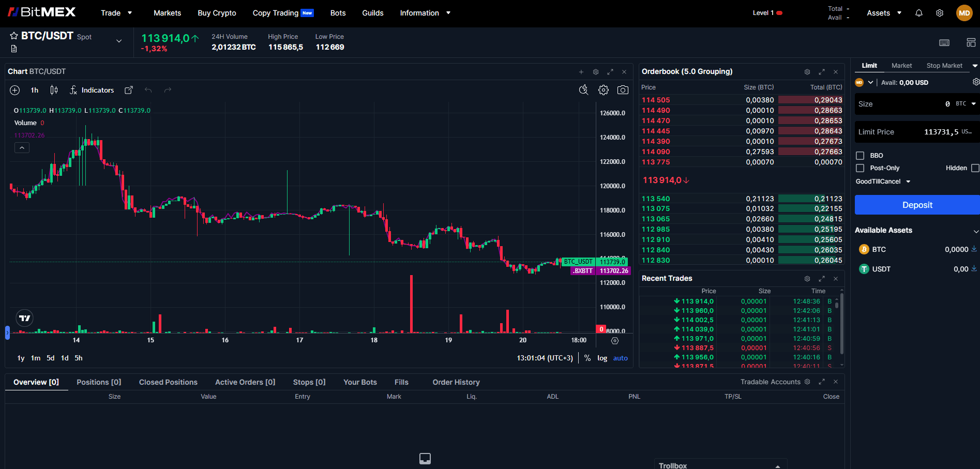The height and width of the screenshot is (469, 980).
Task: Open settings gear in top navigation
Action: [940, 13]
